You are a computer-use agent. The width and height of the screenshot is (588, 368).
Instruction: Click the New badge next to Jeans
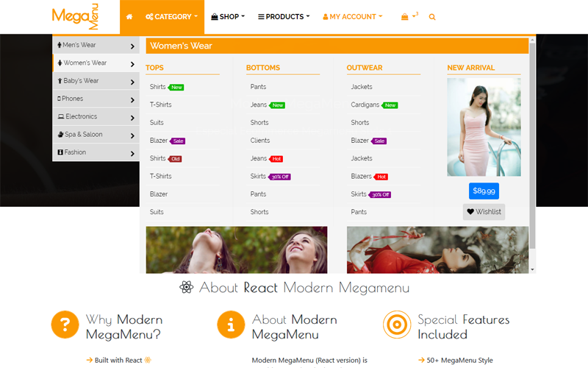point(277,105)
